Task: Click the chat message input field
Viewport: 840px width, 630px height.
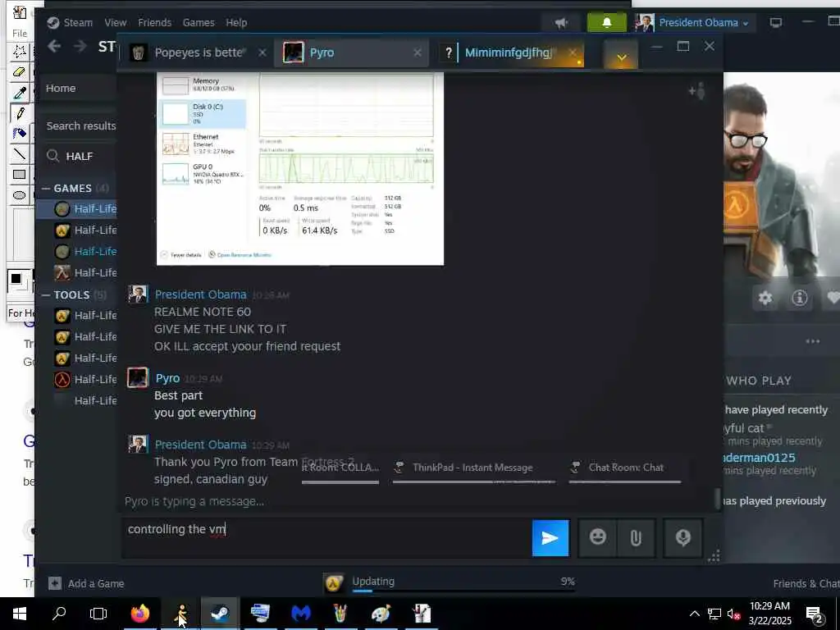Action: click(326, 538)
